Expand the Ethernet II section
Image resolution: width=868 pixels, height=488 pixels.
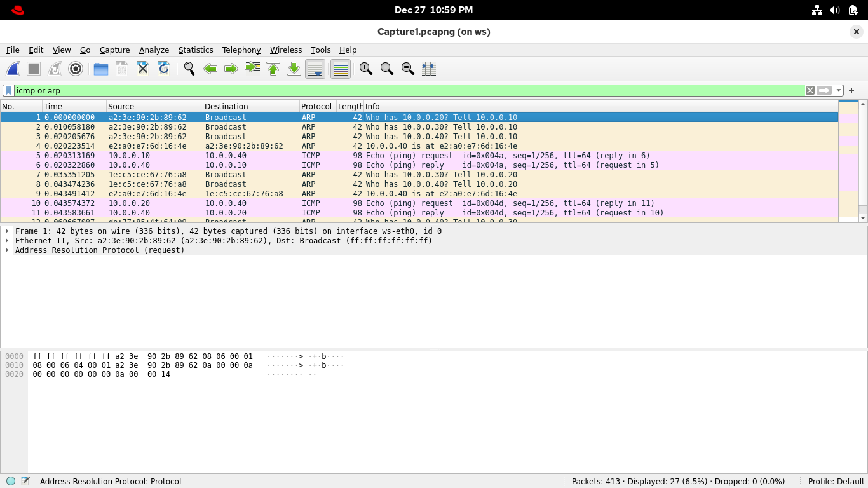pos(7,241)
